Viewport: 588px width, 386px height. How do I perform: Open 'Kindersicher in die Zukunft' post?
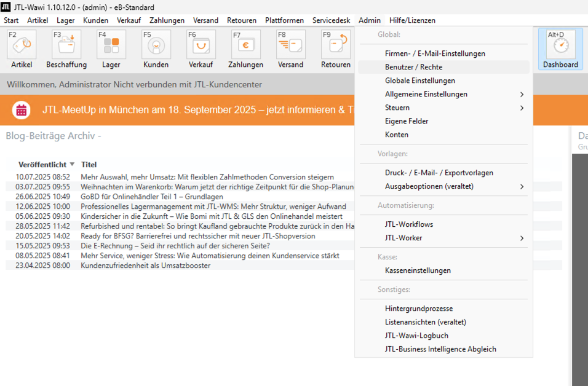point(212,216)
